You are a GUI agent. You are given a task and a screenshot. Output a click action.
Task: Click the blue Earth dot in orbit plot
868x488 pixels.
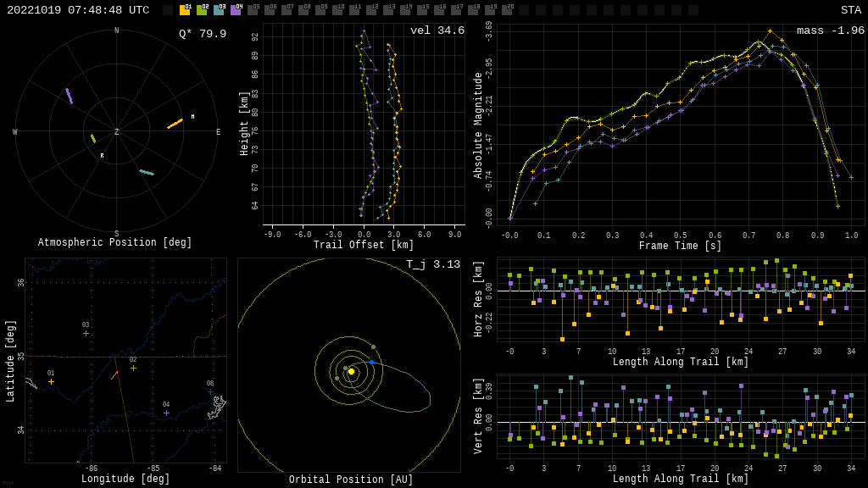pos(371,362)
